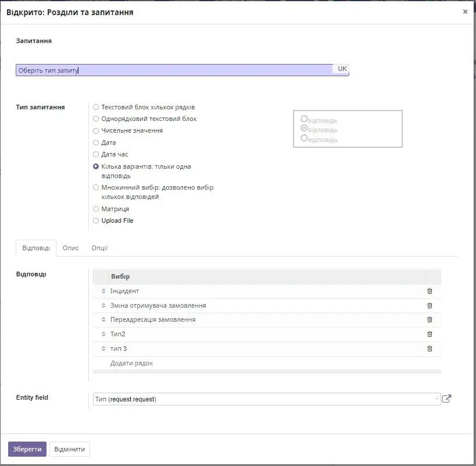Click the "Зберегти" button
Image resolution: width=476 pixels, height=466 pixels.
click(27, 449)
